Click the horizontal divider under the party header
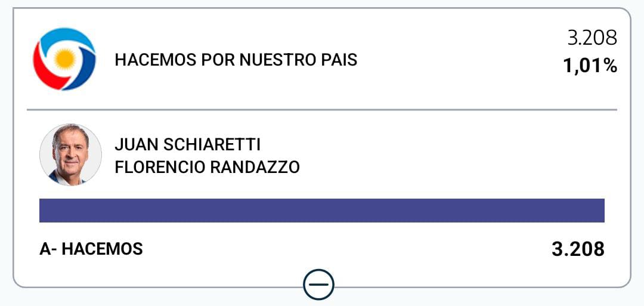Image resolution: width=644 pixels, height=306 pixels. click(322, 110)
